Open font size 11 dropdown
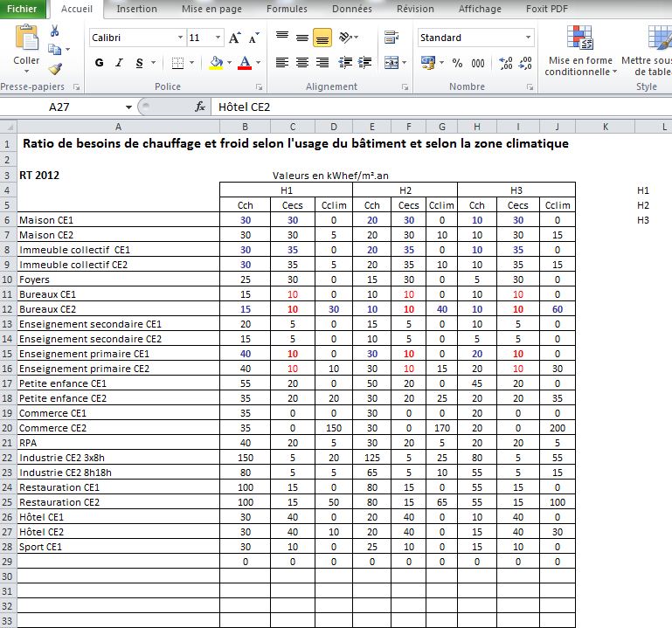The width and height of the screenshot is (672, 628). (218, 38)
